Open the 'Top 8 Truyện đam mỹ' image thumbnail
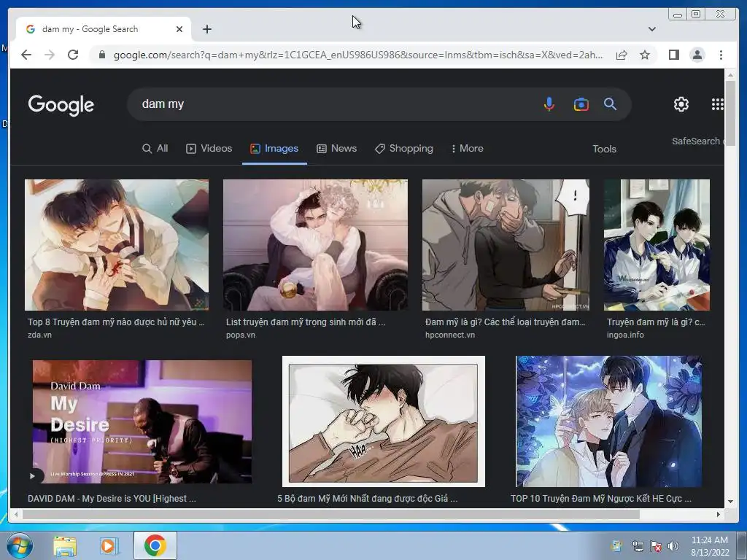Image resolution: width=747 pixels, height=560 pixels. click(x=117, y=245)
